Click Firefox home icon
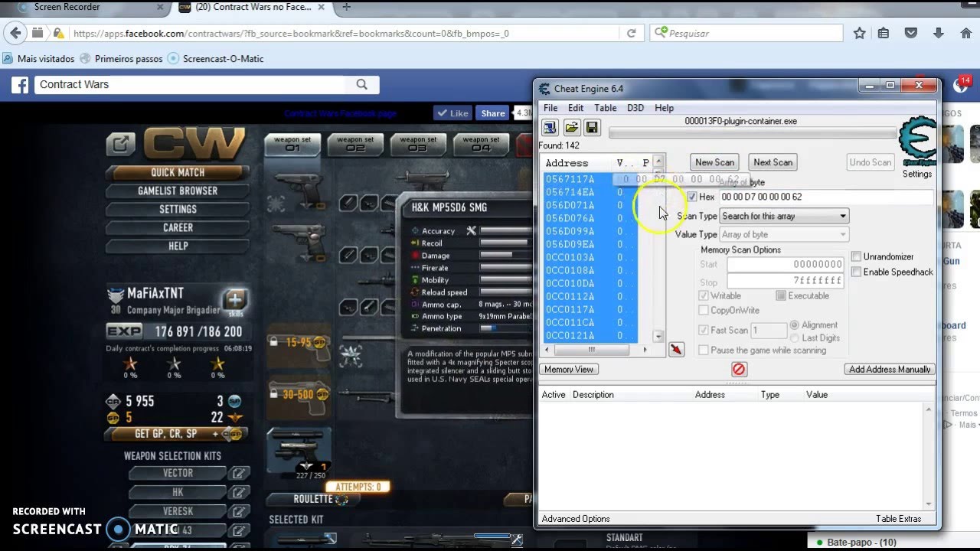 tap(965, 34)
